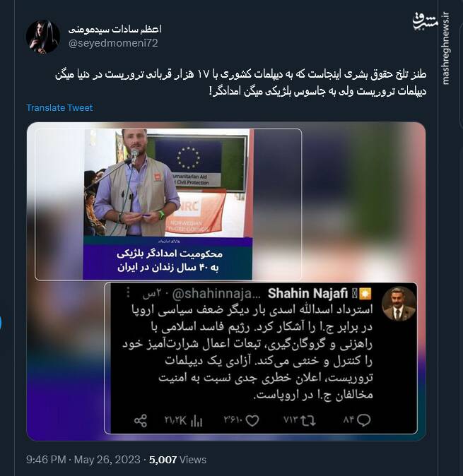Open the author's profile picture
The image size is (463, 476).
(x=43, y=37)
